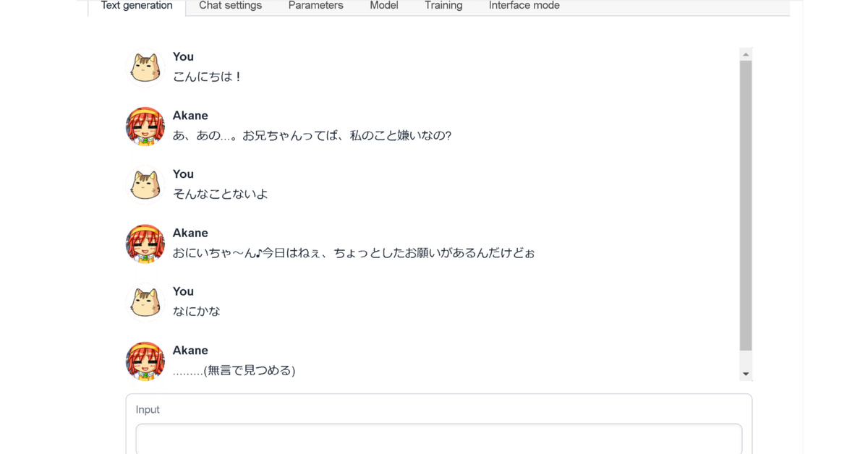This screenshot has width=868, height=454.
Task: Click inside the Input text box
Action: pyautogui.click(x=439, y=439)
